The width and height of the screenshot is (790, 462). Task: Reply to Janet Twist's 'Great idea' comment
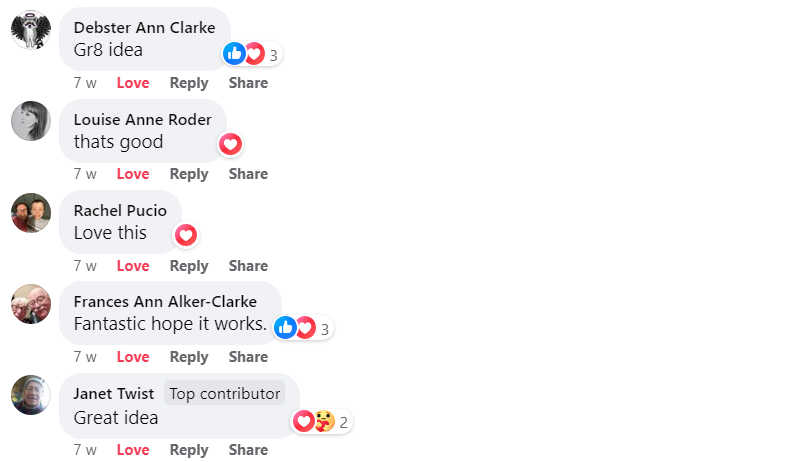189,449
